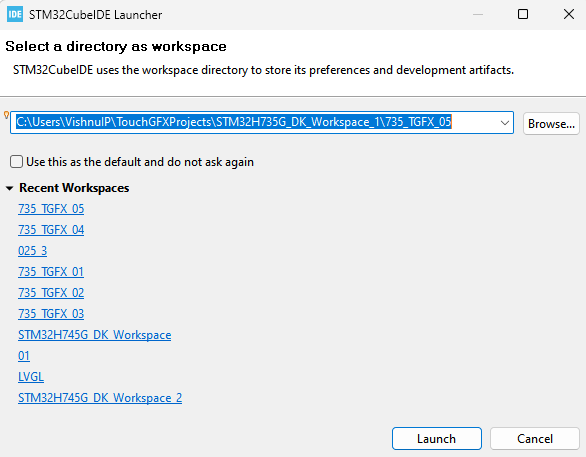Viewport: 586px width, 457px height.
Task: Click the Browse... button
Action: click(x=551, y=124)
